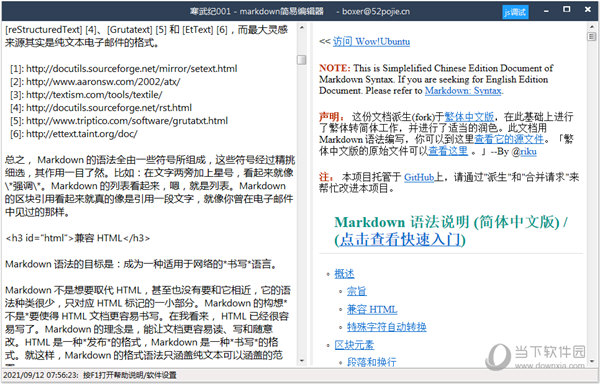Viewport: 600px width, 384px height.
Task: Click the '<h3 id="html">兼容 HTML</h3>' line
Action: tap(78, 238)
